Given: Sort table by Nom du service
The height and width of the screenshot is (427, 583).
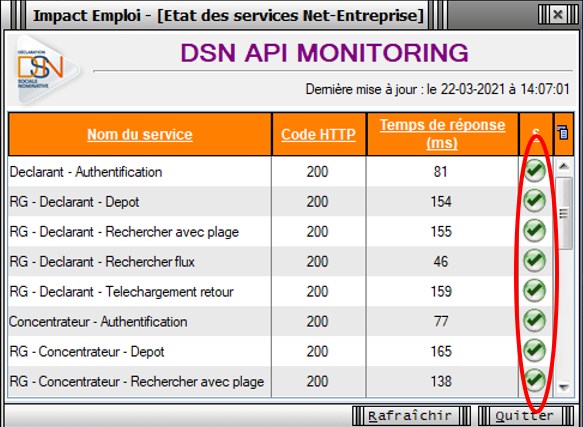Looking at the screenshot, I should point(140,134).
